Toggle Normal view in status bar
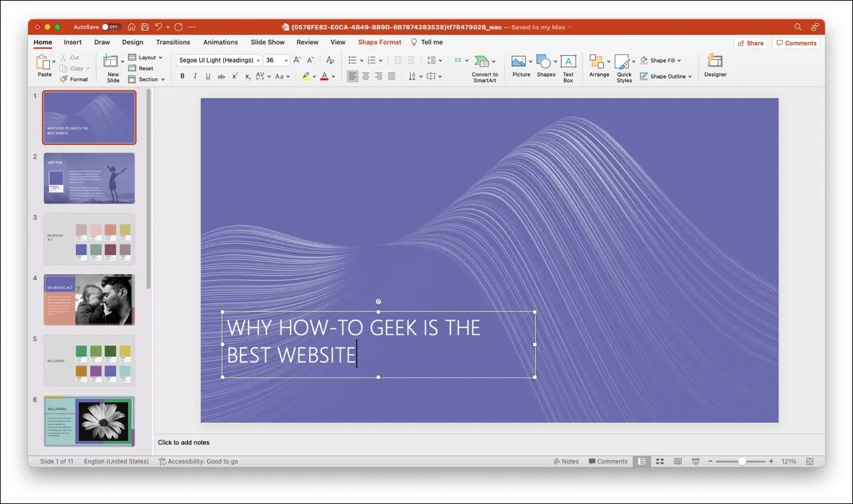Screen dimensions: 853x504 pyautogui.click(x=642, y=461)
